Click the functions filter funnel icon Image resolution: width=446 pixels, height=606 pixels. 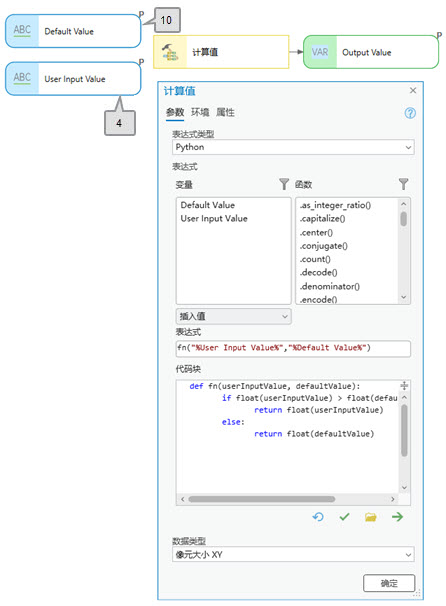[x=403, y=184]
